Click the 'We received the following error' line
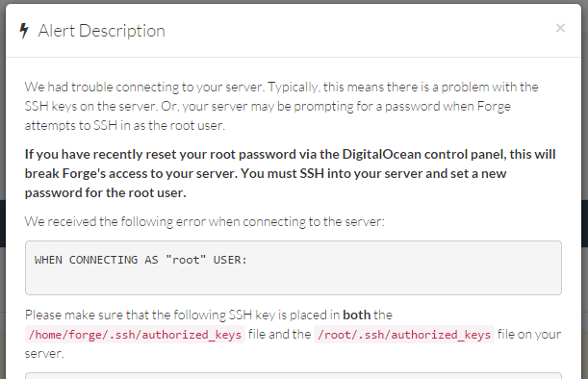 tap(205, 221)
